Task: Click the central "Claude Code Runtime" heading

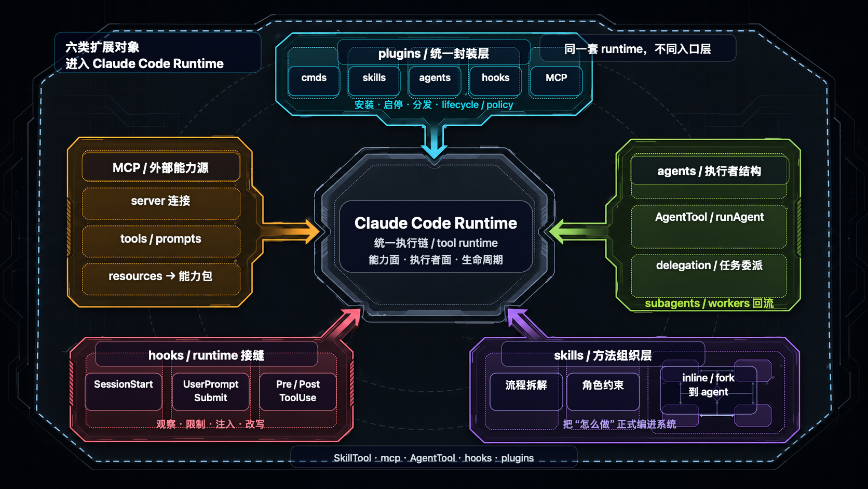Action: tap(436, 223)
